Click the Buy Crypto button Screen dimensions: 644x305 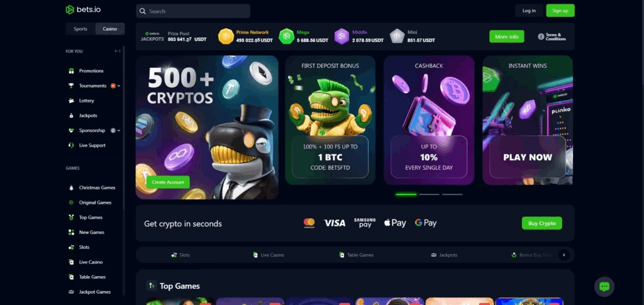[x=541, y=223]
